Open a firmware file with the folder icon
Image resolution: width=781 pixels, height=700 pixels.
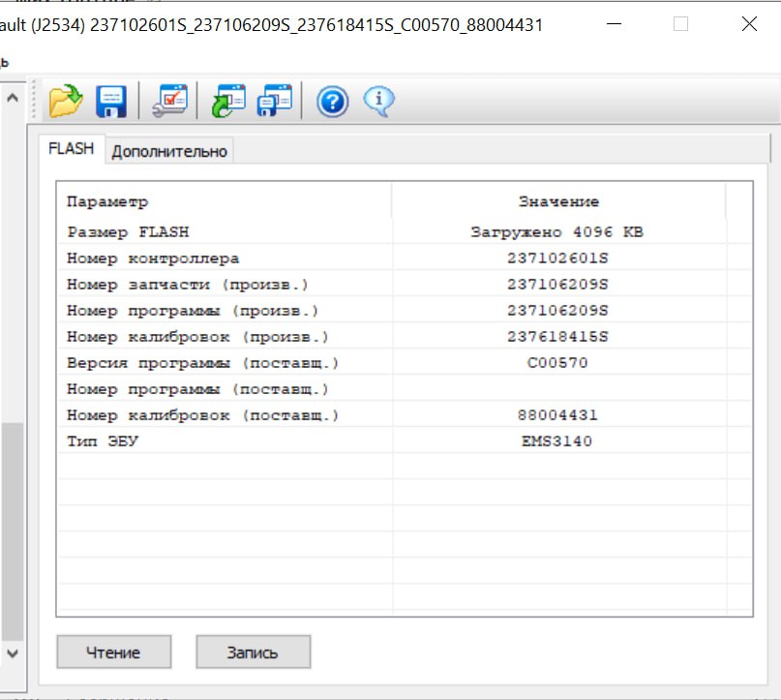66,100
